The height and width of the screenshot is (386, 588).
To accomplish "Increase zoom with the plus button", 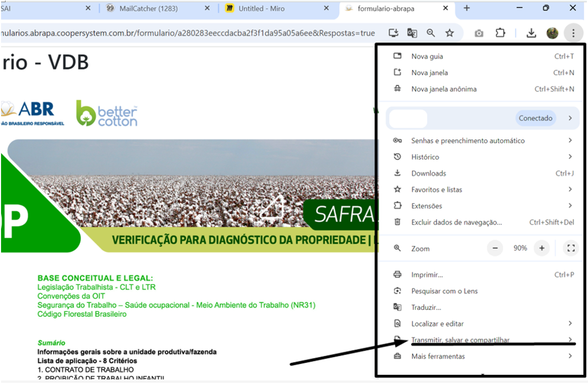I will coord(542,248).
